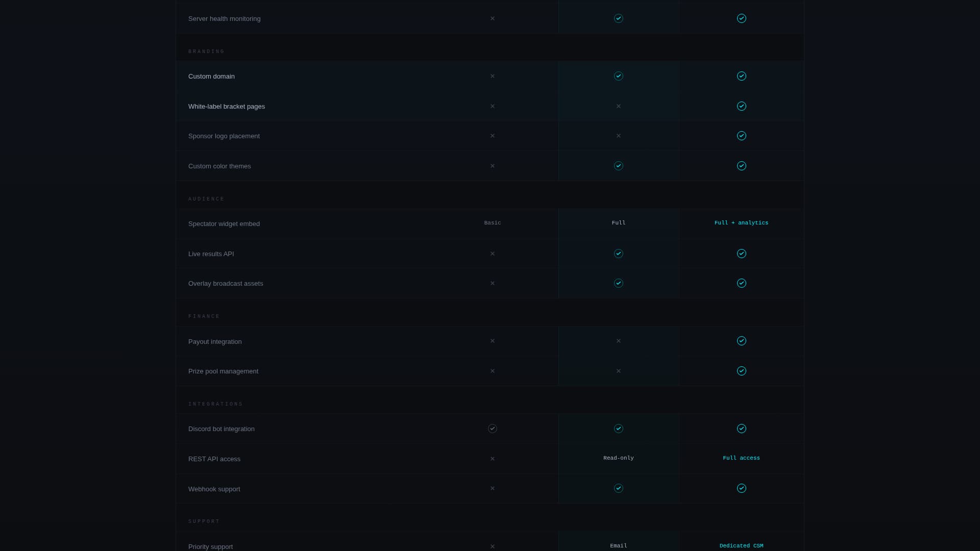Click Live results API checkmark in last column
The height and width of the screenshot is (551, 980).
(742, 254)
